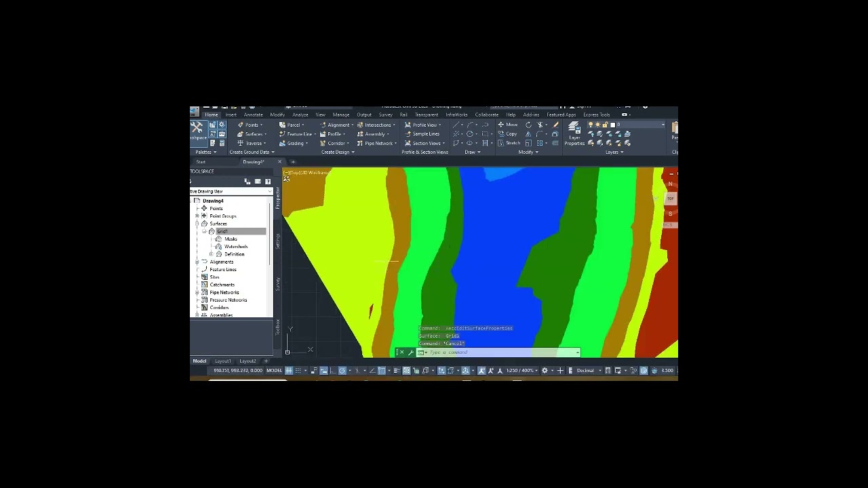Open the Pipe Network ribbon tool
868x488 pixels.
click(x=377, y=143)
